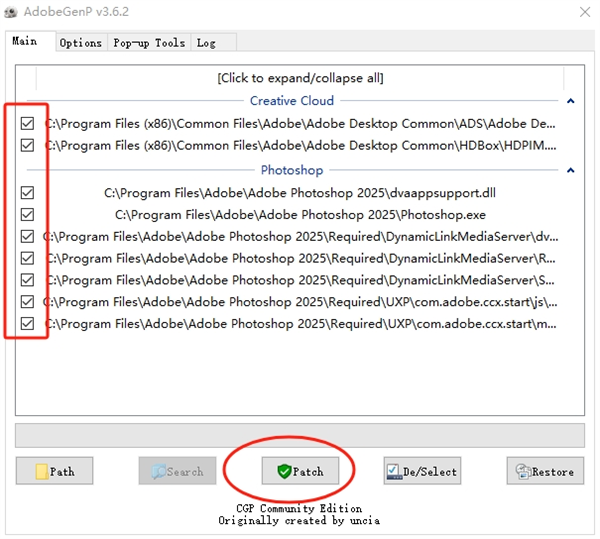Click the checkmark icon on De/Select button
The width and height of the screenshot is (600, 539).
(x=394, y=472)
